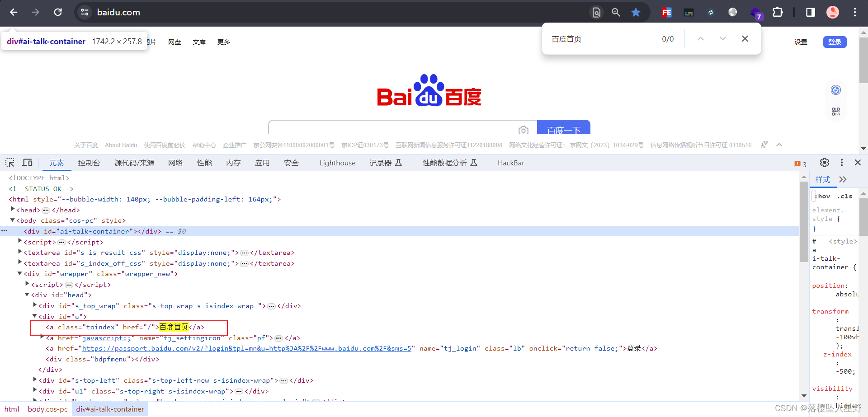Click the accessibility wheelchair icon in footer
The image size is (868, 417).
(x=764, y=145)
